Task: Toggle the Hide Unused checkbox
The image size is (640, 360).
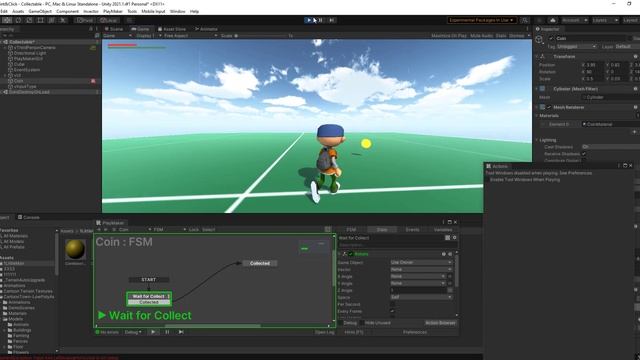Action: coord(362,323)
